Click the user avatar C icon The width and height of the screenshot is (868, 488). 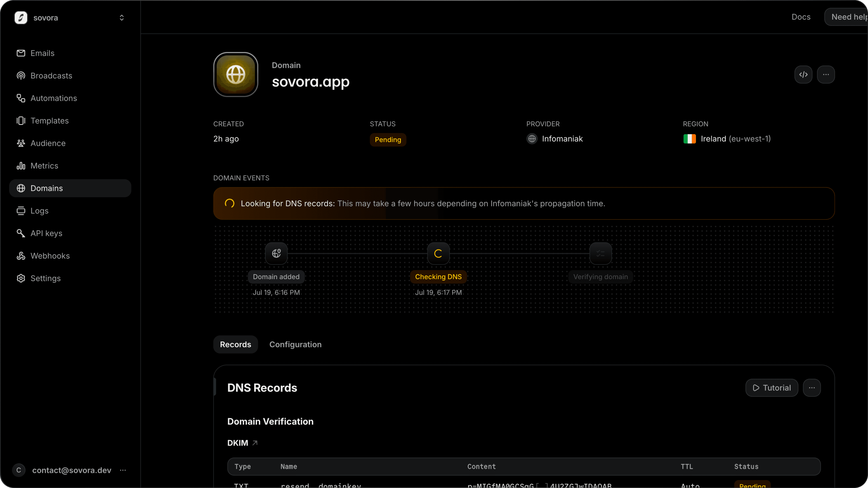(x=19, y=470)
